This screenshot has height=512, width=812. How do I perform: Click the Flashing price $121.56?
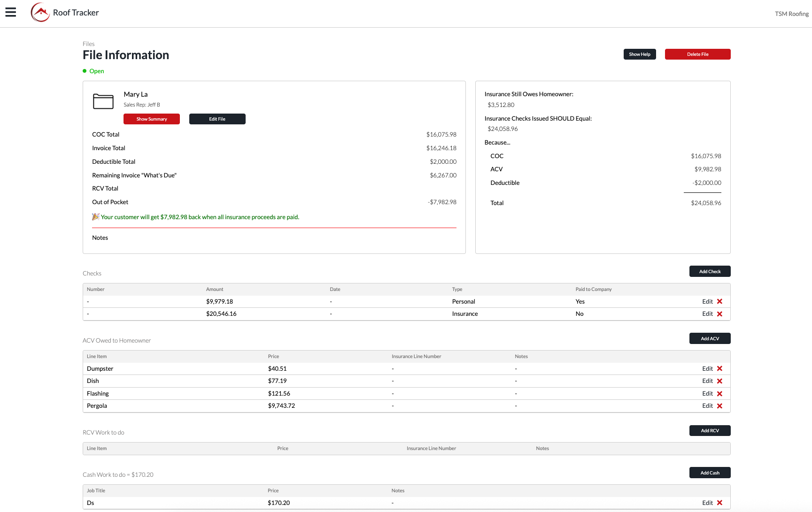pyautogui.click(x=279, y=394)
